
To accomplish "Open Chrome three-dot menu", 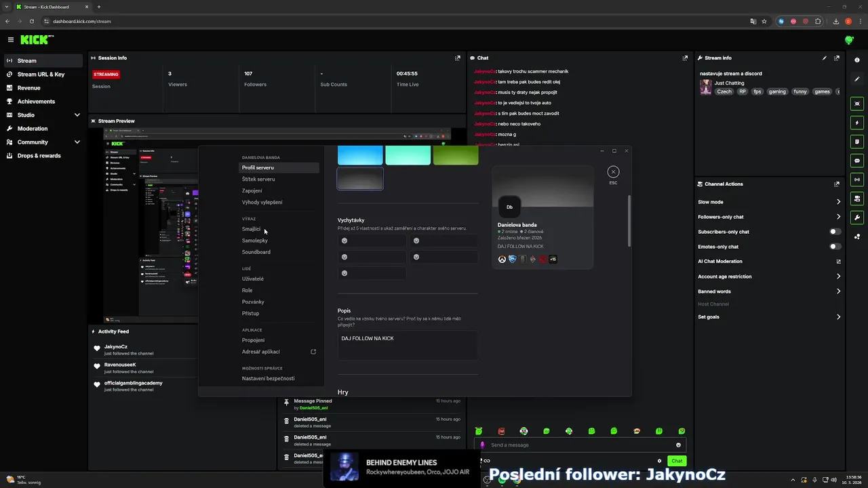I will click(x=860, y=21).
